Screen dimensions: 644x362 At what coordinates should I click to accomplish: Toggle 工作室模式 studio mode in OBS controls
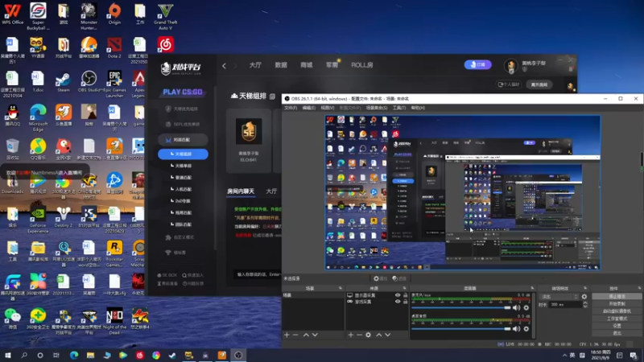[x=617, y=319]
